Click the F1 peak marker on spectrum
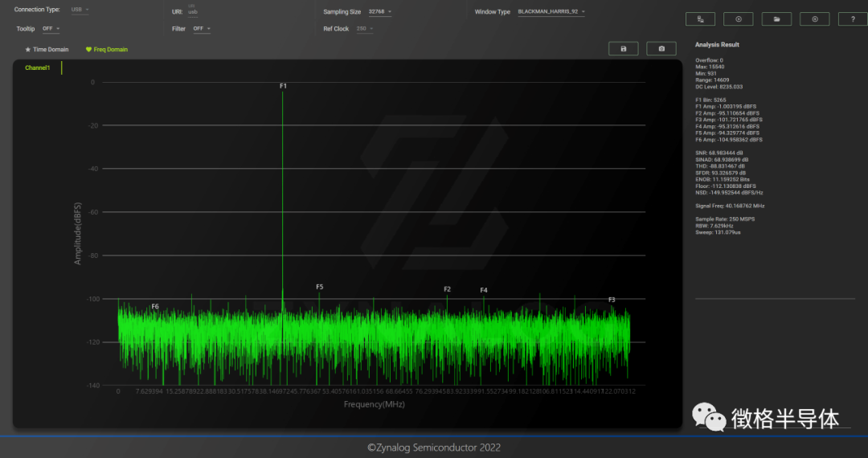The image size is (868, 458). coord(283,85)
